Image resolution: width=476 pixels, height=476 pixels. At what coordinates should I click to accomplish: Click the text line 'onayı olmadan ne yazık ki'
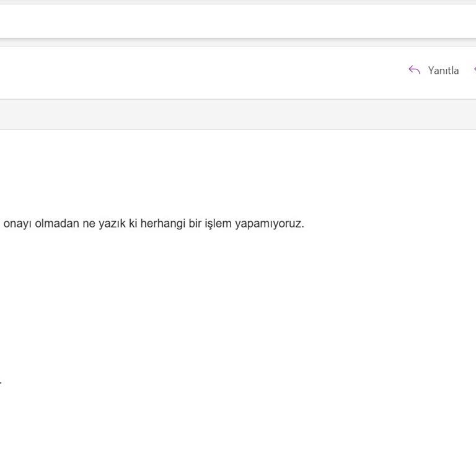click(x=71, y=224)
